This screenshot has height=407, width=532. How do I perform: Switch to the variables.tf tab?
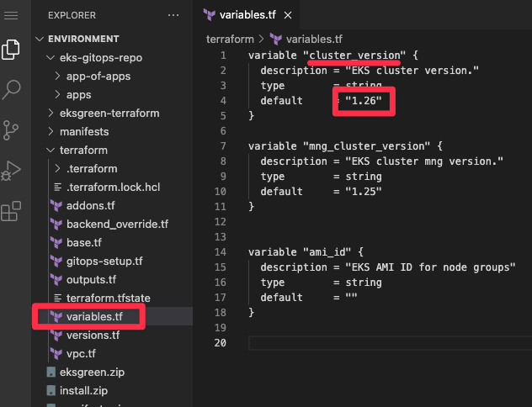click(x=247, y=15)
